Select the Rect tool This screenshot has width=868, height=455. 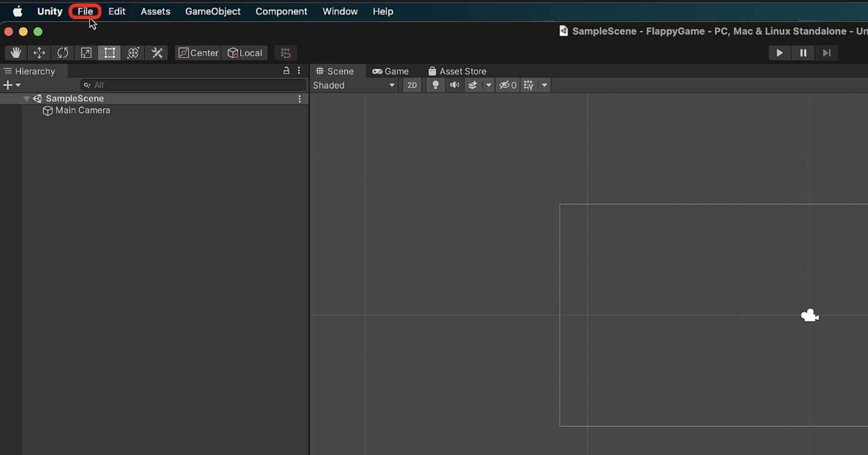pyautogui.click(x=109, y=53)
